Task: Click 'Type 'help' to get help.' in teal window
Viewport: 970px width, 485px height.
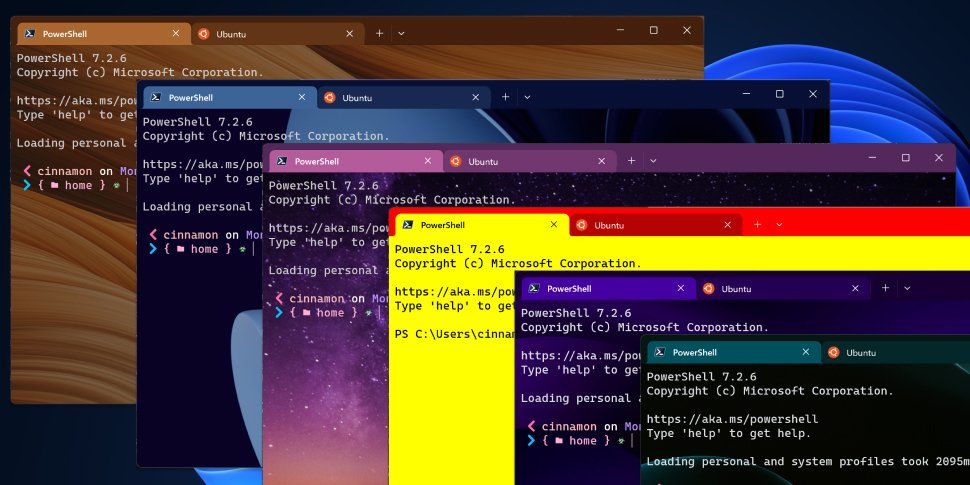Action: tap(729, 434)
